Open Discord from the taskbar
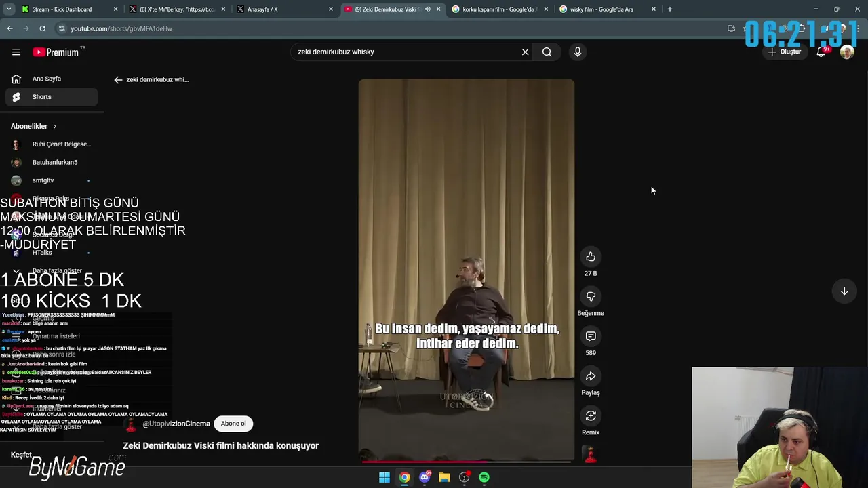This screenshot has width=868, height=488. tap(425, 477)
